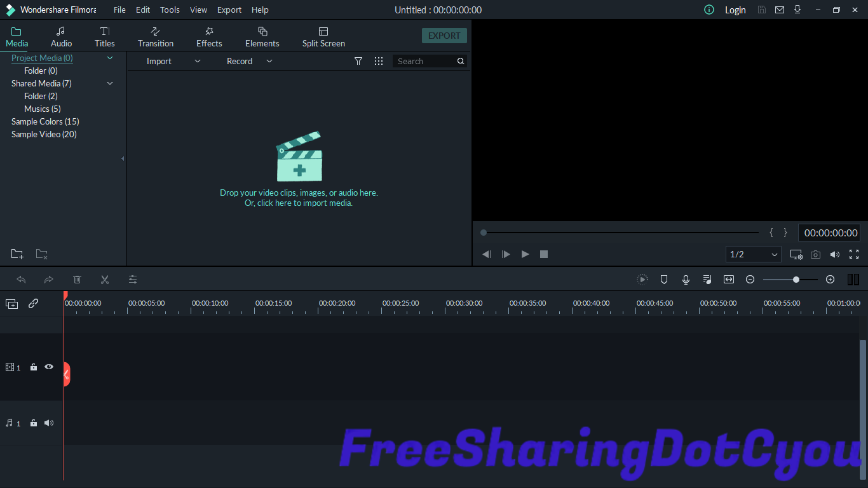
Task: Select Sample Video (20) in library
Action: pyautogui.click(x=44, y=134)
